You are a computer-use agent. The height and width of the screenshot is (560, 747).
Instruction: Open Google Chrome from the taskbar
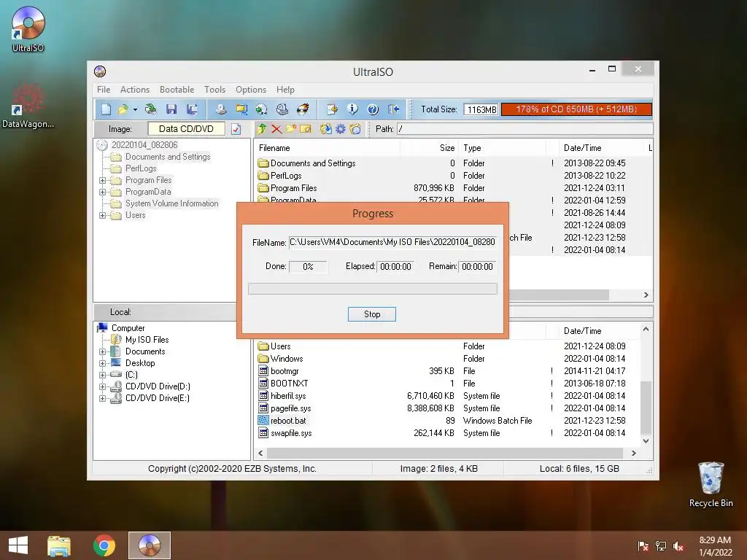pyautogui.click(x=104, y=545)
